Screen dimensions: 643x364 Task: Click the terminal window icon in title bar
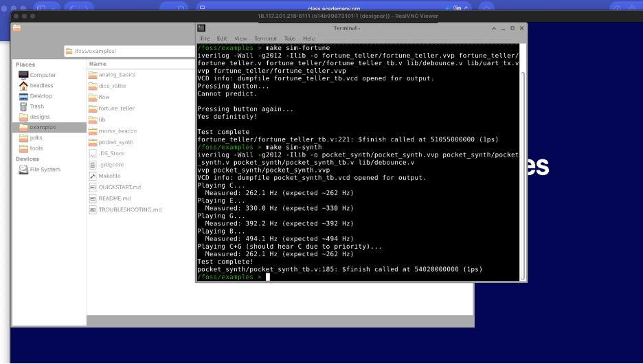(201, 28)
